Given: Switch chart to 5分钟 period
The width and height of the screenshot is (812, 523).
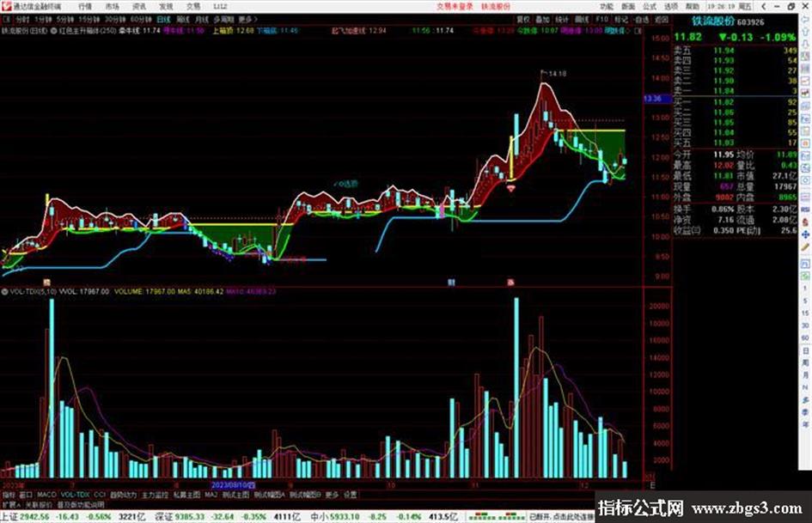Looking at the screenshot, I should pos(65,19).
